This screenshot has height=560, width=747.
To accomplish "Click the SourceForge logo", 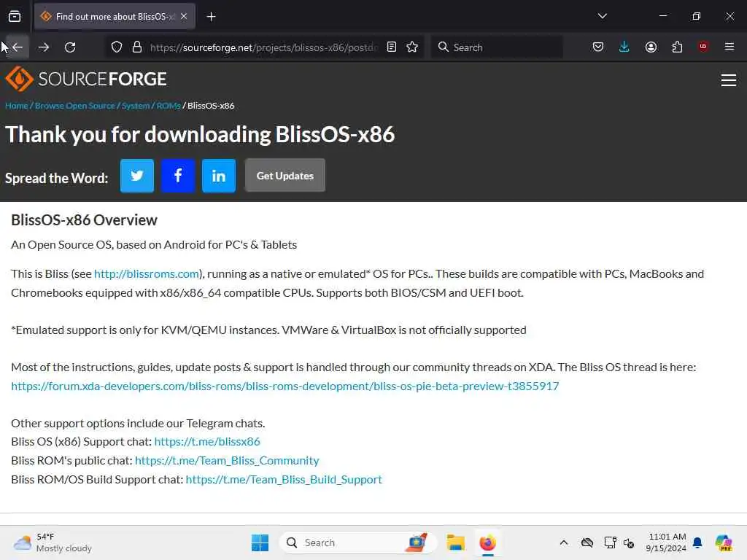I will pyautogui.click(x=86, y=79).
